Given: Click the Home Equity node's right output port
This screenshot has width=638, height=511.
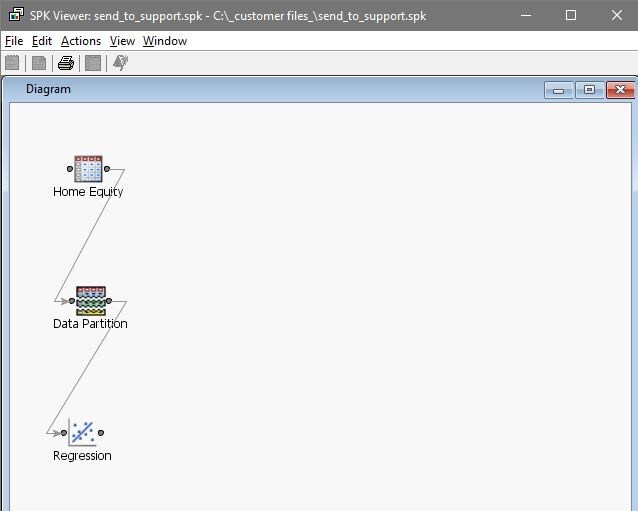Looking at the screenshot, I should coord(107,169).
